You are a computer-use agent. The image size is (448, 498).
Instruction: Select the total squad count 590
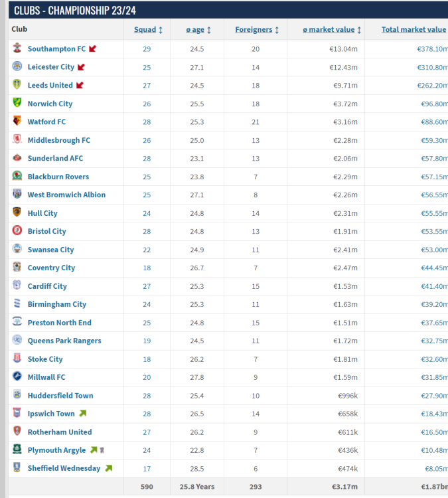(147, 487)
